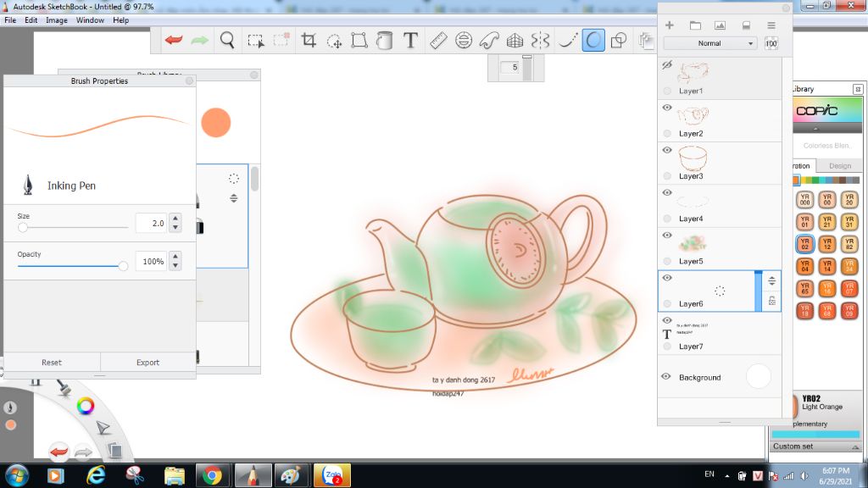This screenshot has width=868, height=488.
Task: Open Zalo from the taskbar
Action: point(332,475)
